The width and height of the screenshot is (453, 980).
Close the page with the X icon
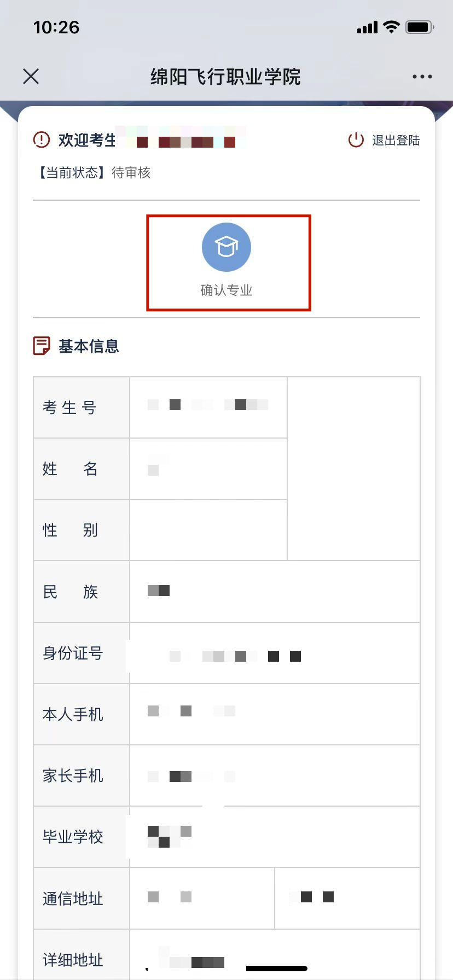31,76
